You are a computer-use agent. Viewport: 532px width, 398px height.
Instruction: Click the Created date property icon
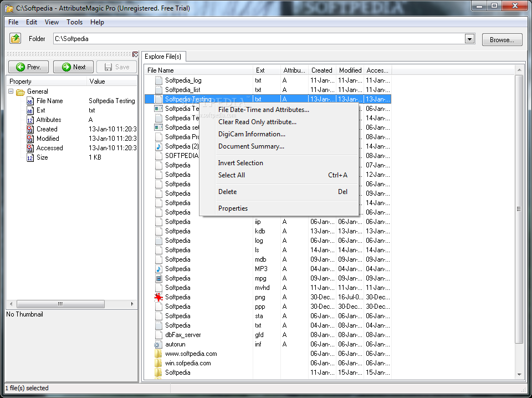click(x=30, y=129)
